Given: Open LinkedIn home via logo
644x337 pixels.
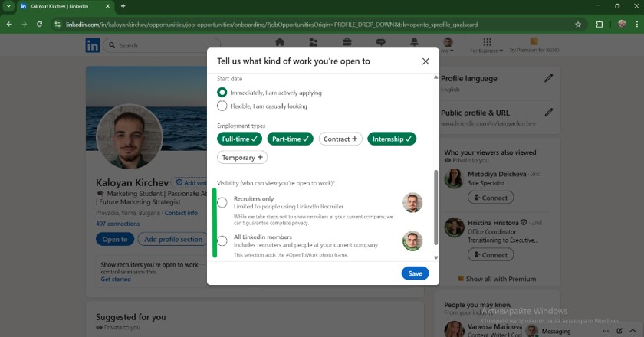Looking at the screenshot, I should point(93,45).
